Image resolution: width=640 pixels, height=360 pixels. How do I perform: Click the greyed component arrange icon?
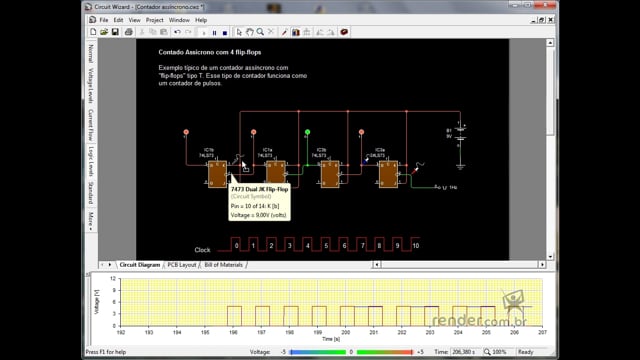tap(307, 32)
